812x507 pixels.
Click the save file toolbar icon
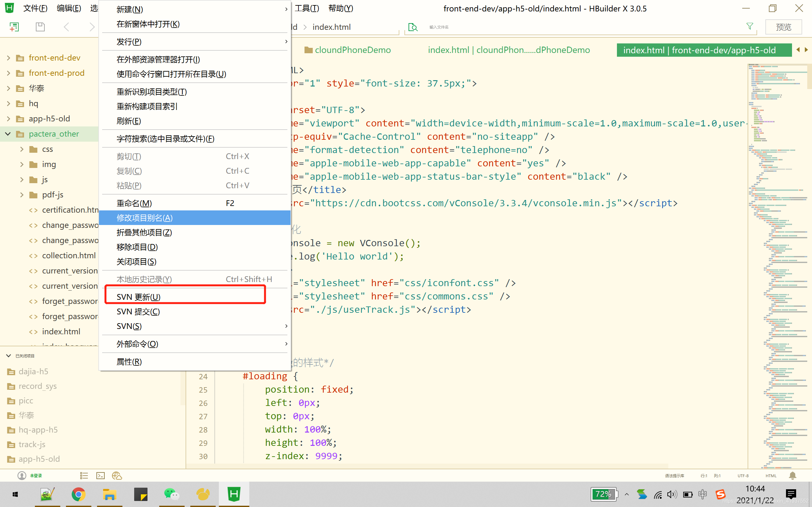[x=40, y=27]
